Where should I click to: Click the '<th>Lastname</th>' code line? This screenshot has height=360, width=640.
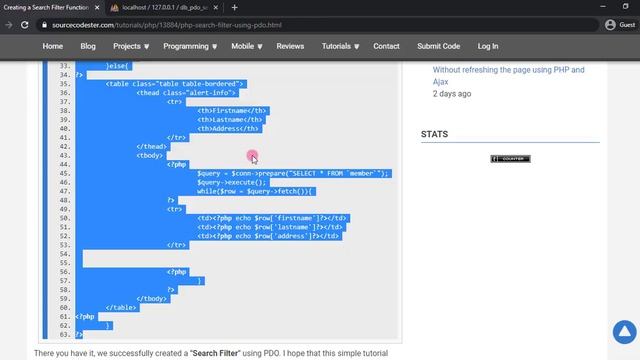pos(230,120)
